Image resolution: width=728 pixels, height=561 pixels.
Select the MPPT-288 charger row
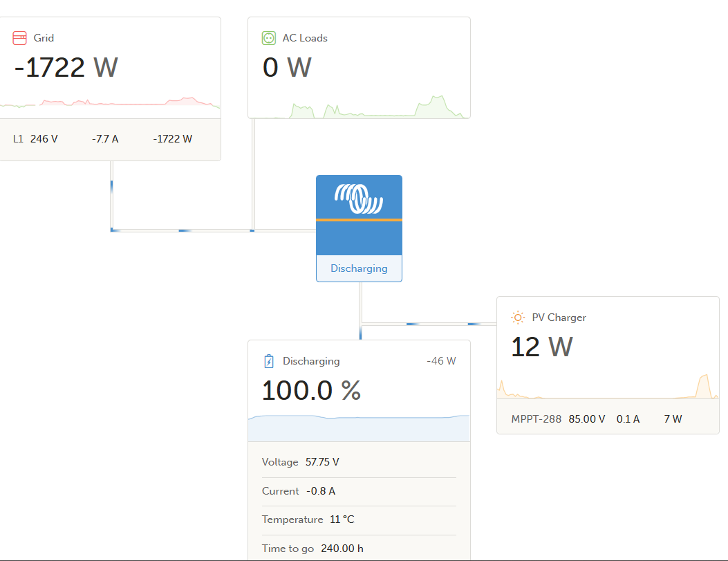(x=608, y=419)
